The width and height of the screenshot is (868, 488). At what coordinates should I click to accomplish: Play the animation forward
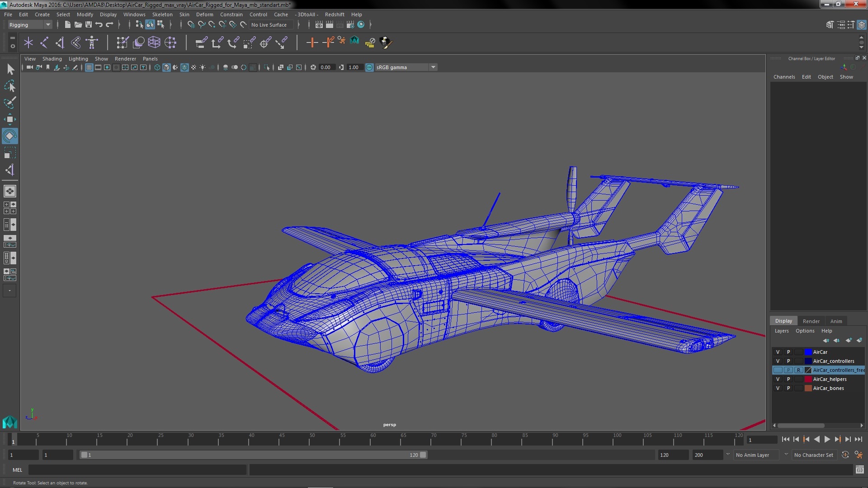tap(827, 439)
